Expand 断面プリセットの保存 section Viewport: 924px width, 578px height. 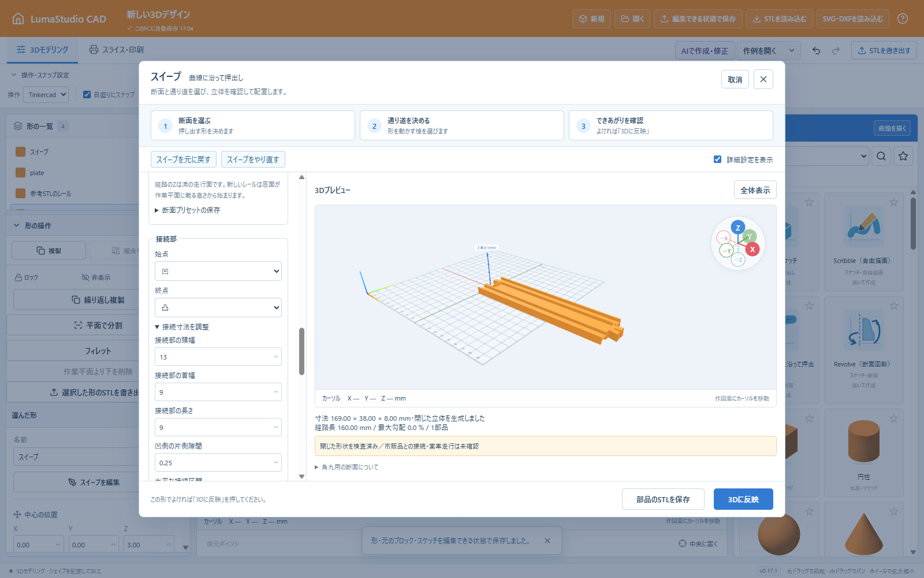pyautogui.click(x=188, y=210)
